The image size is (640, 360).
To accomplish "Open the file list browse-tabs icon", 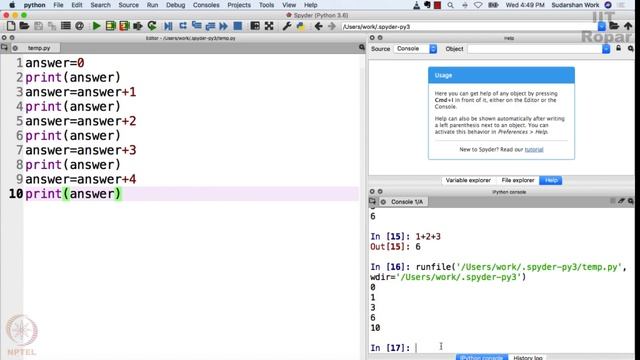I will click(66, 27).
